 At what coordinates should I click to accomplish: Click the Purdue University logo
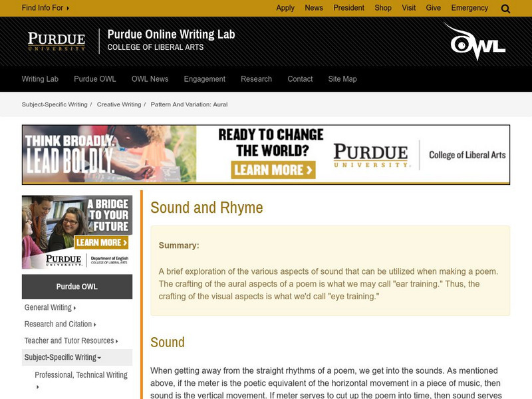[57, 41]
